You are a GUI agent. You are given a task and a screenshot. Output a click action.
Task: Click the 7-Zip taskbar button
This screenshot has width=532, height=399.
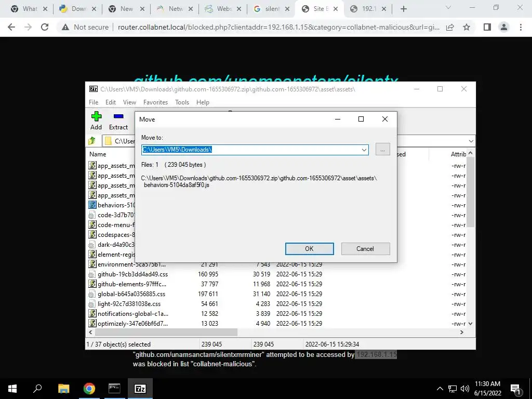140,389
